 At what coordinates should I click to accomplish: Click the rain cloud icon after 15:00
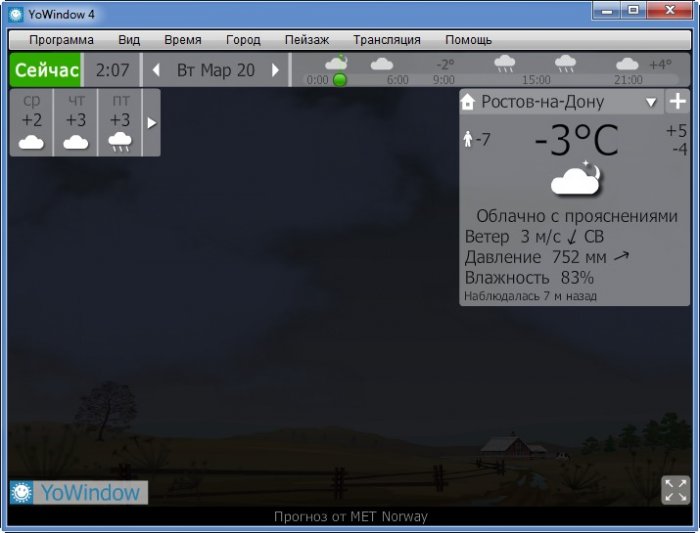[565, 64]
